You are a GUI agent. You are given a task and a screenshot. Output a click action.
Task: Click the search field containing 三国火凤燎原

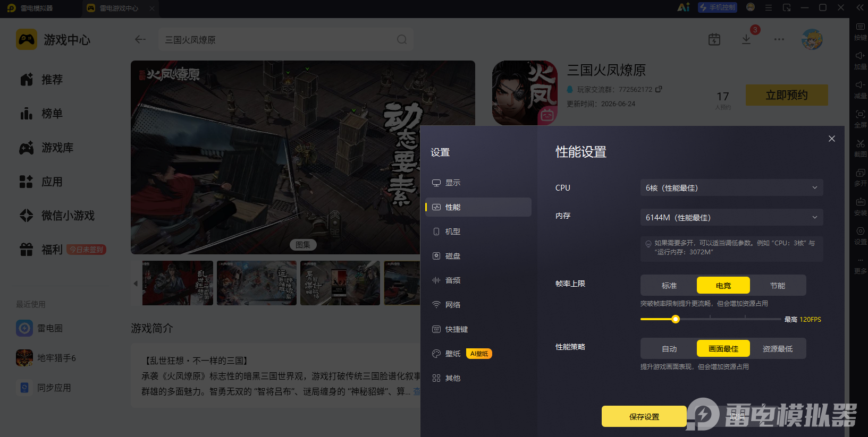(286, 39)
